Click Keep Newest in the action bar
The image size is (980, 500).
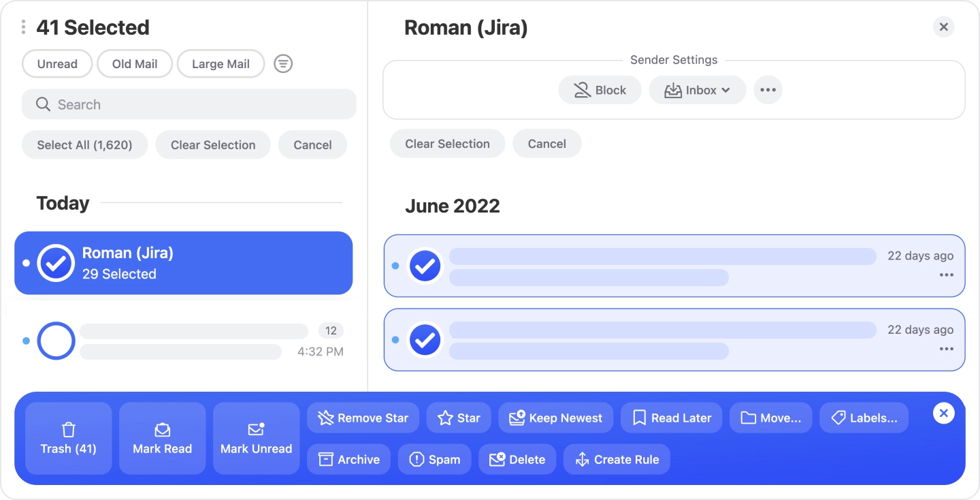pyautogui.click(x=556, y=418)
